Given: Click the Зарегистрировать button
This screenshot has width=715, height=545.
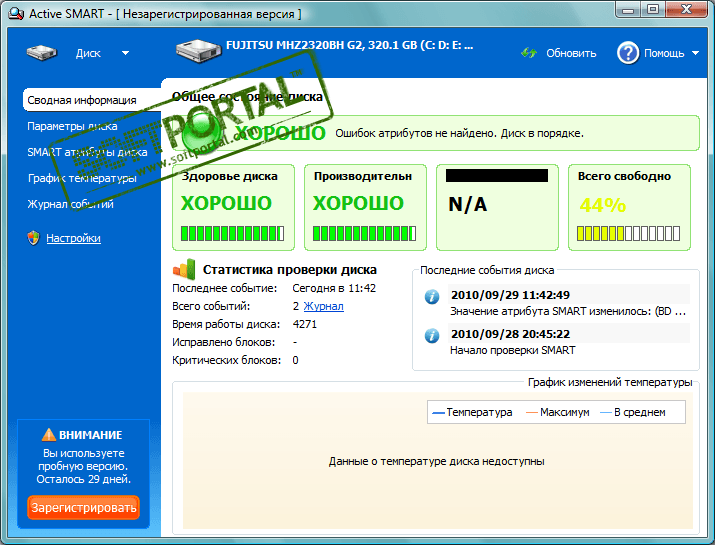Looking at the screenshot, I should (x=83, y=508).
